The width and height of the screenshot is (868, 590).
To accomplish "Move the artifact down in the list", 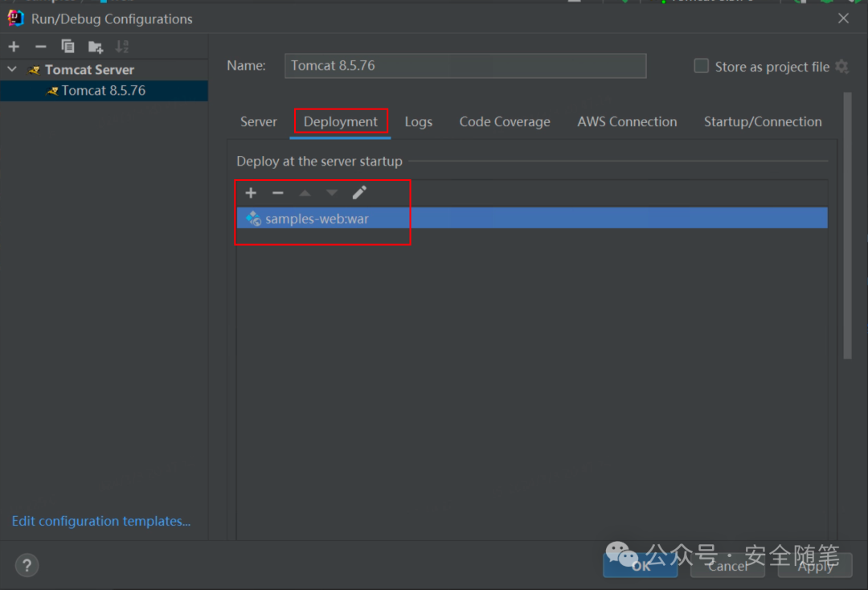I will pyautogui.click(x=332, y=193).
